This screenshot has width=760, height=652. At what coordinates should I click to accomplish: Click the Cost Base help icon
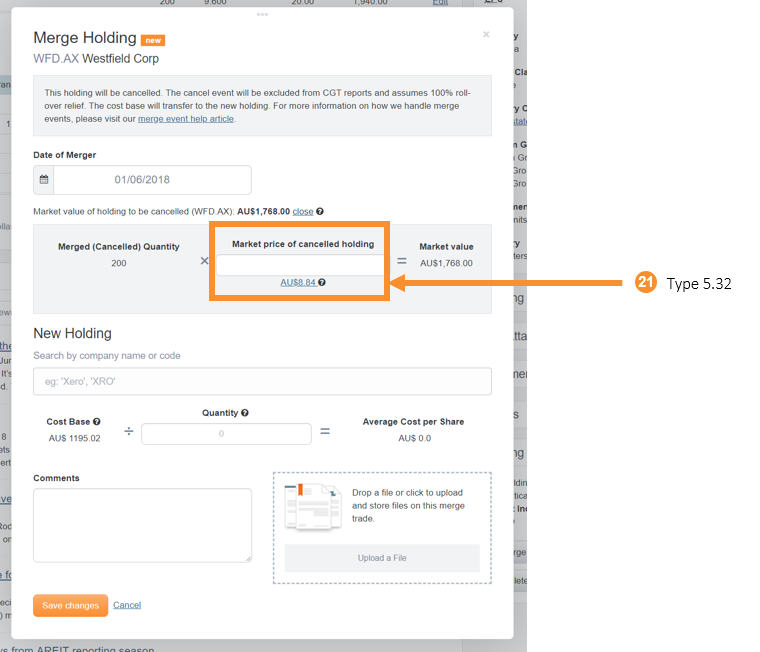96,422
